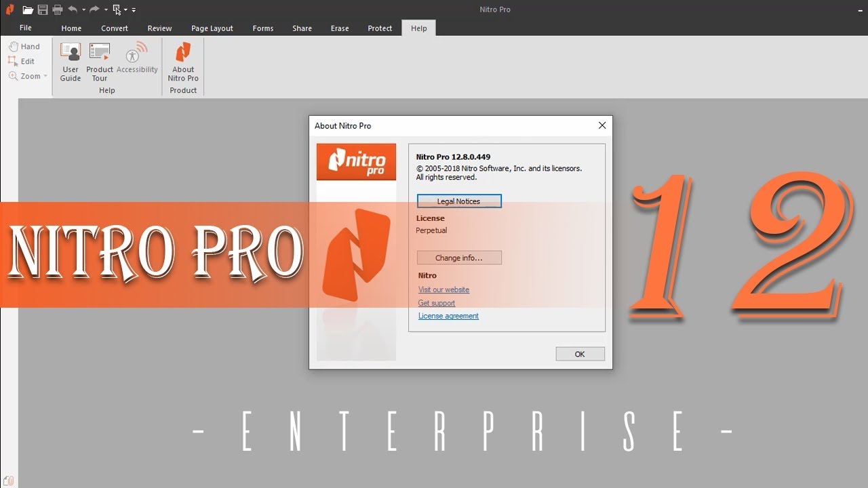This screenshot has height=488, width=868.
Task: Print using the quick access printer icon
Action: (x=58, y=9)
